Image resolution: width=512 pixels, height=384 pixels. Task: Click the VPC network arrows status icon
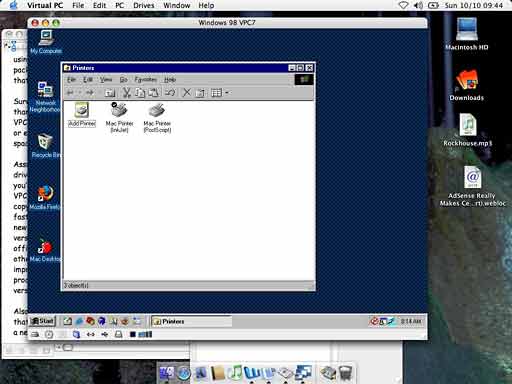[90, 334]
